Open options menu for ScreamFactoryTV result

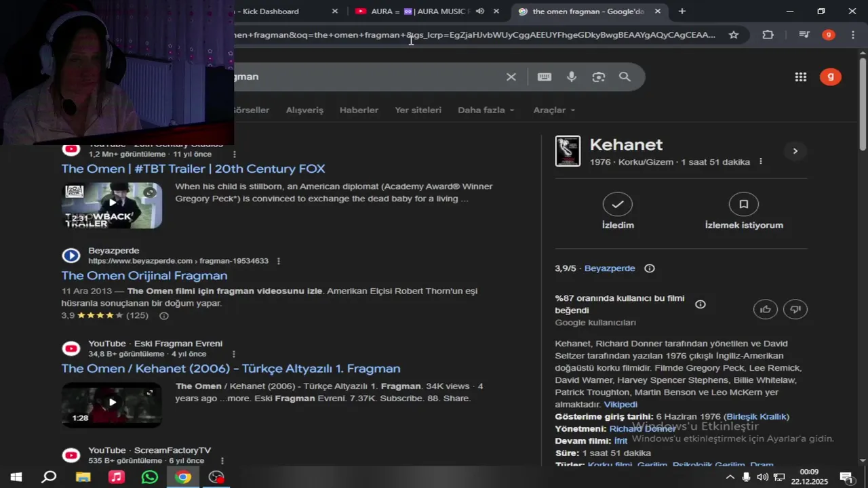tap(222, 461)
